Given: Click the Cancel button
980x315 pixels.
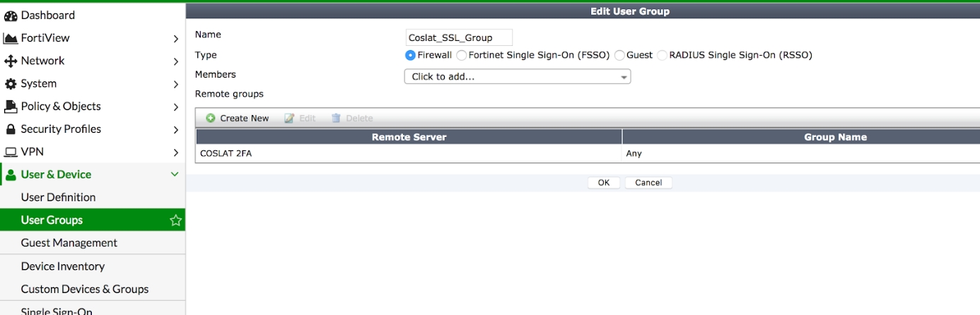Looking at the screenshot, I should click(648, 182).
